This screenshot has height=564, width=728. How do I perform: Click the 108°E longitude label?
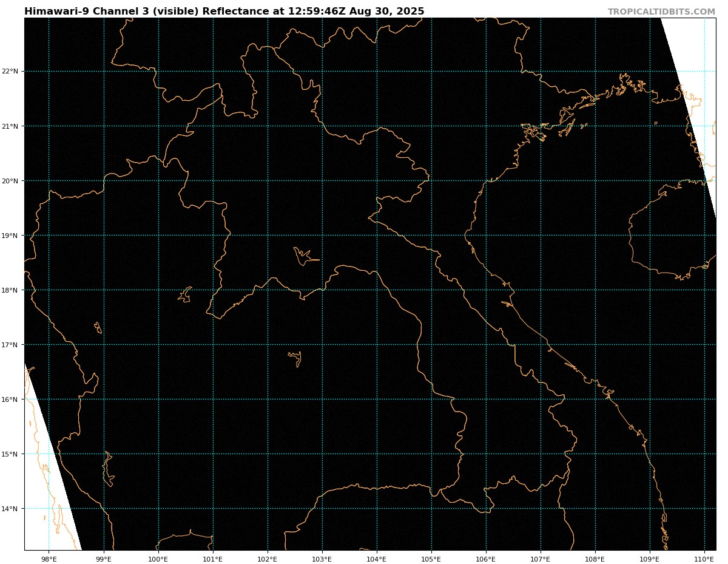595,559
